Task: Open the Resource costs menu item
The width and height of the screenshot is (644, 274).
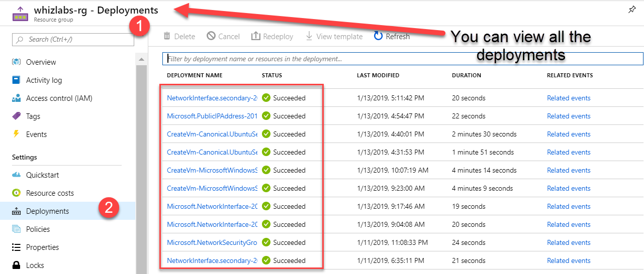Action: click(50, 193)
